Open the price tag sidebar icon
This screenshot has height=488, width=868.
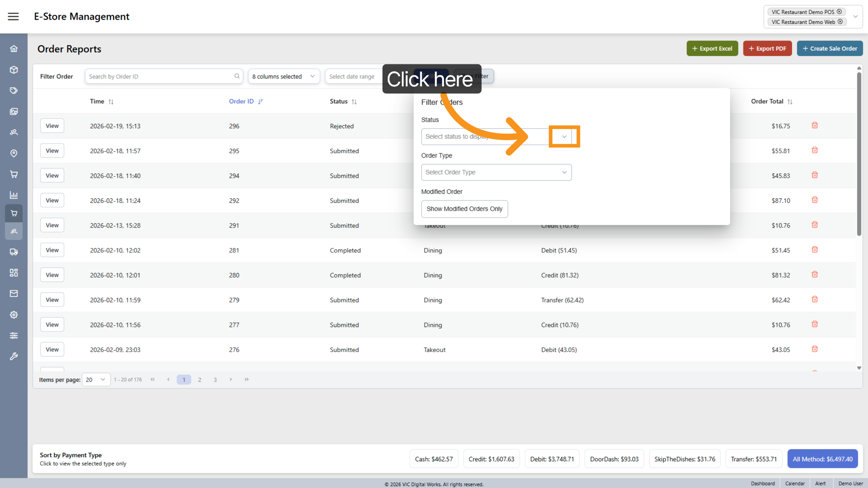14,90
